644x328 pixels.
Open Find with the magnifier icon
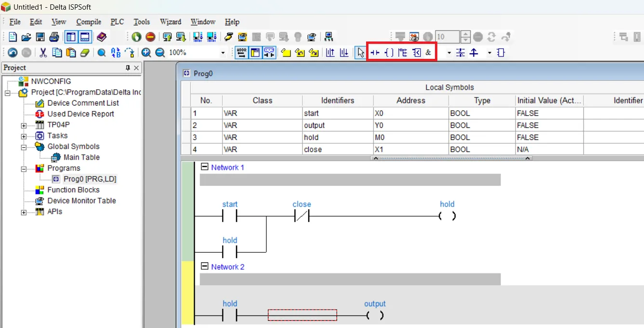(x=101, y=53)
